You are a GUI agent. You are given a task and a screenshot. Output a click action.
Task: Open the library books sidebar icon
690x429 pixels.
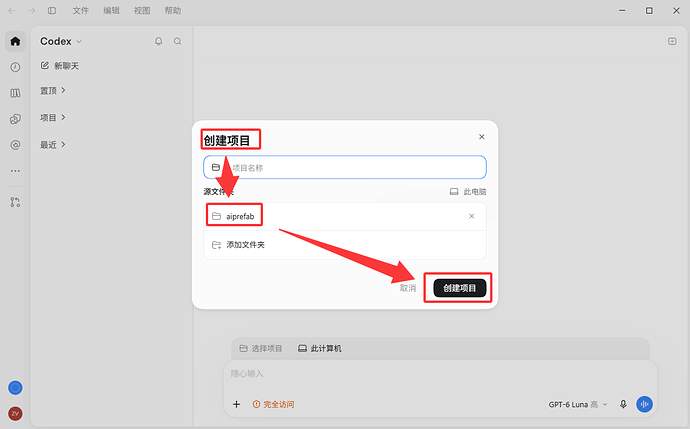tap(15, 93)
